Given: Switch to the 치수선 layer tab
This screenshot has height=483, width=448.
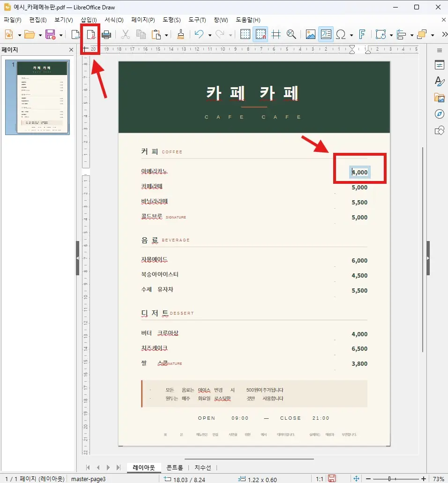Looking at the screenshot, I should (202, 467).
